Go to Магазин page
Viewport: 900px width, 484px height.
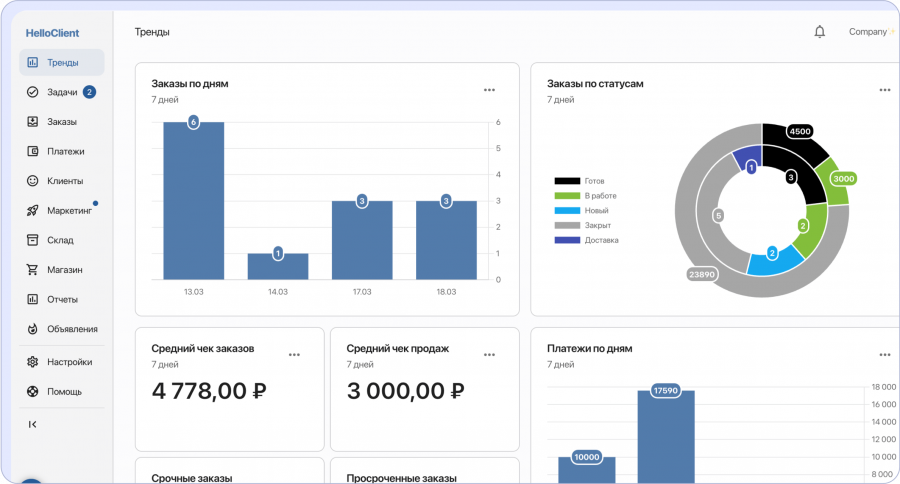(62, 270)
